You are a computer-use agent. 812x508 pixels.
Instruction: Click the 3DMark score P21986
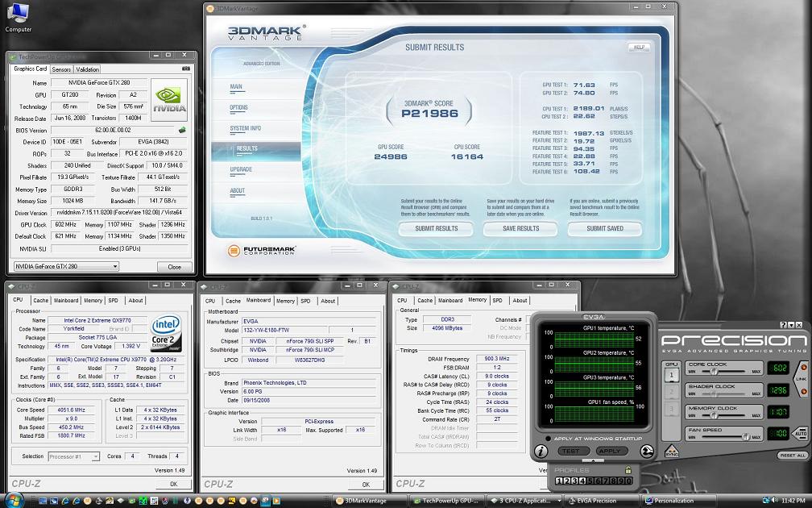tap(429, 114)
